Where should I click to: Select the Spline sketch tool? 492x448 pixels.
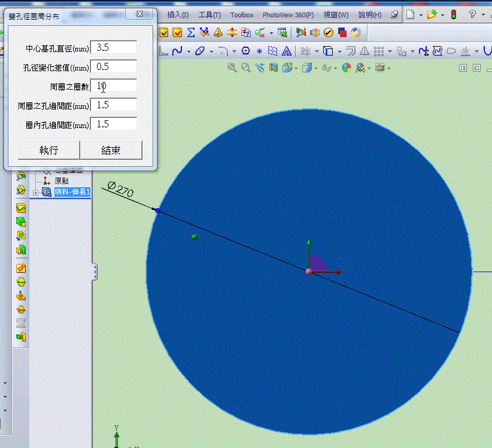(177, 51)
